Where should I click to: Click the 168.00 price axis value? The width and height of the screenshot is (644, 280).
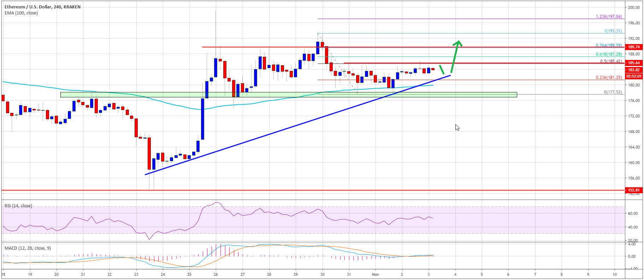(634, 132)
